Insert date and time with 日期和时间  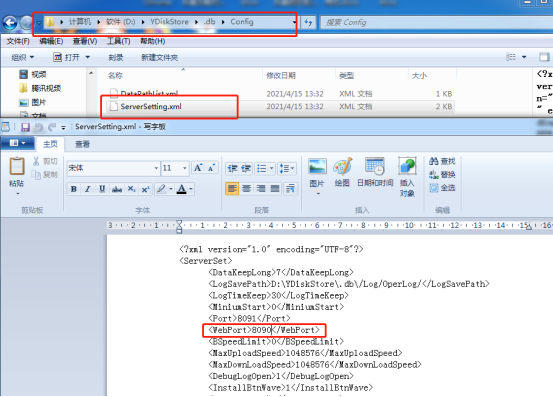click(375, 166)
